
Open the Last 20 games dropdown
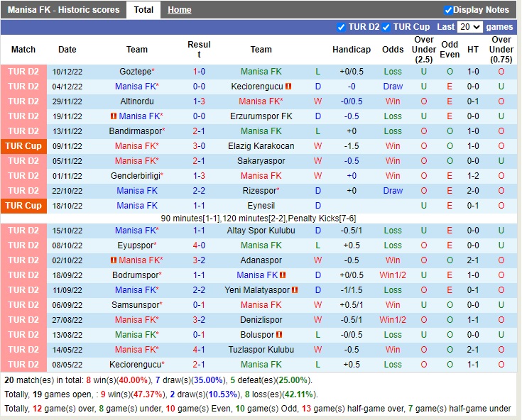[x=469, y=27]
